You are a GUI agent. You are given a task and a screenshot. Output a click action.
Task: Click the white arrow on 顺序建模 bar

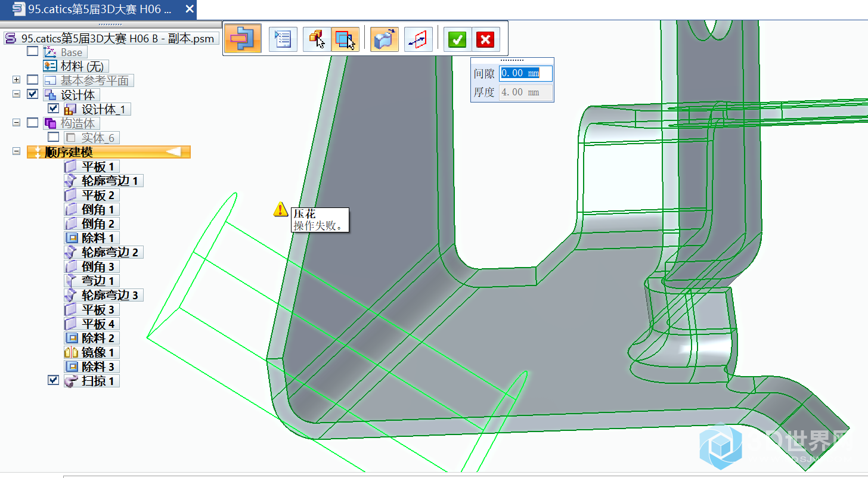tap(173, 153)
